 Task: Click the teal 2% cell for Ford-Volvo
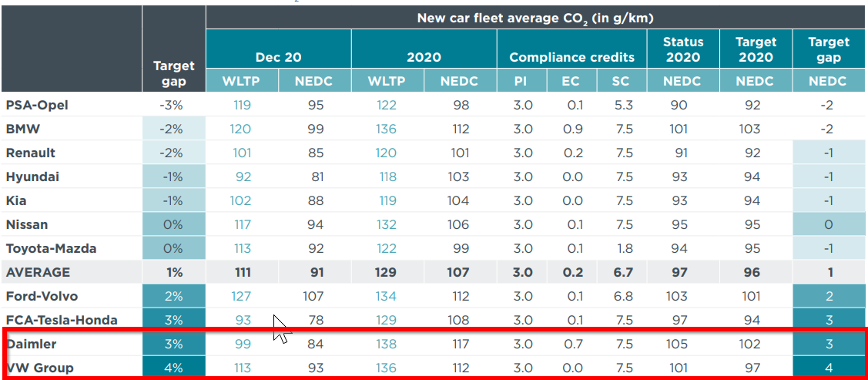point(173,296)
